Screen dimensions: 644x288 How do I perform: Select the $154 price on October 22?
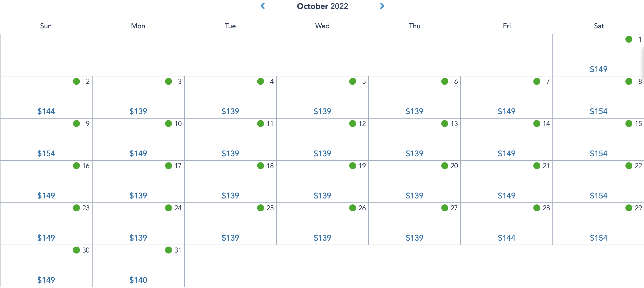(599, 195)
